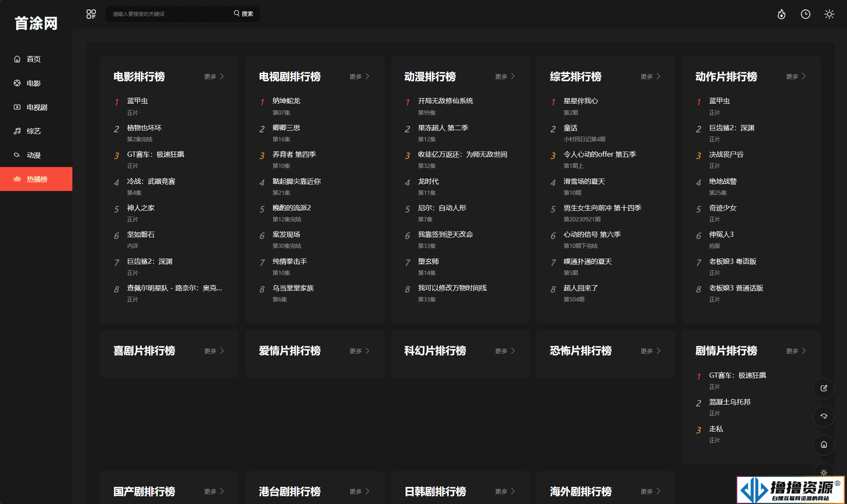Viewport: 847px width, 504px height.
Task: Open 纳坤蛇龙 in TV ranking
Action: (x=286, y=101)
